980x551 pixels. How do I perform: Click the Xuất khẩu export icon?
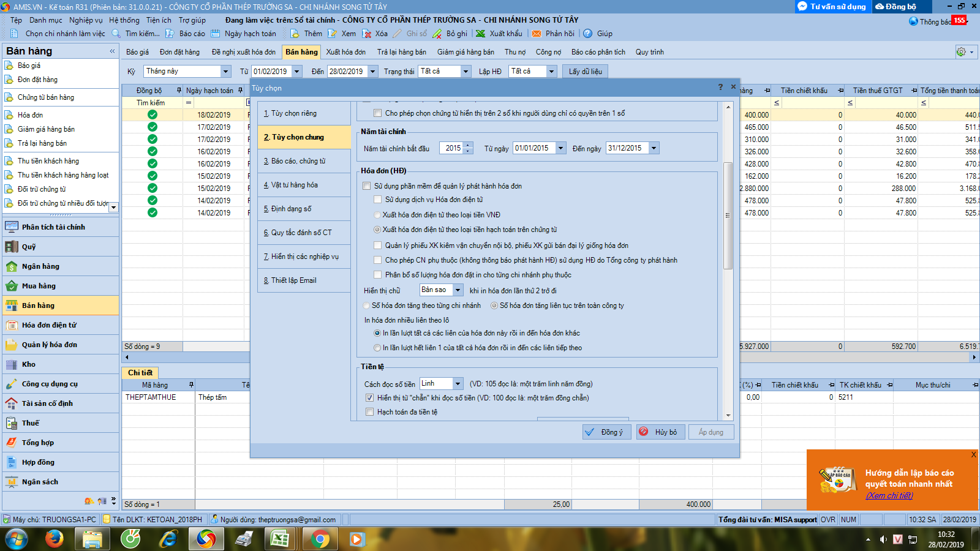(481, 34)
